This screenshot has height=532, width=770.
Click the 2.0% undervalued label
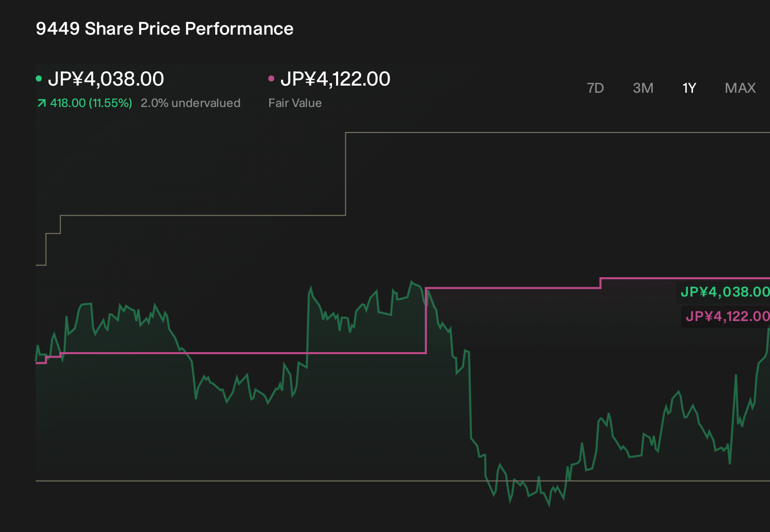(x=191, y=103)
